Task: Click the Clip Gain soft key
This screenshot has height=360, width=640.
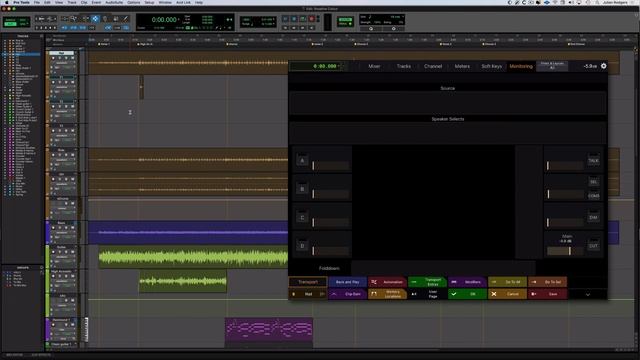Action: coord(347,294)
